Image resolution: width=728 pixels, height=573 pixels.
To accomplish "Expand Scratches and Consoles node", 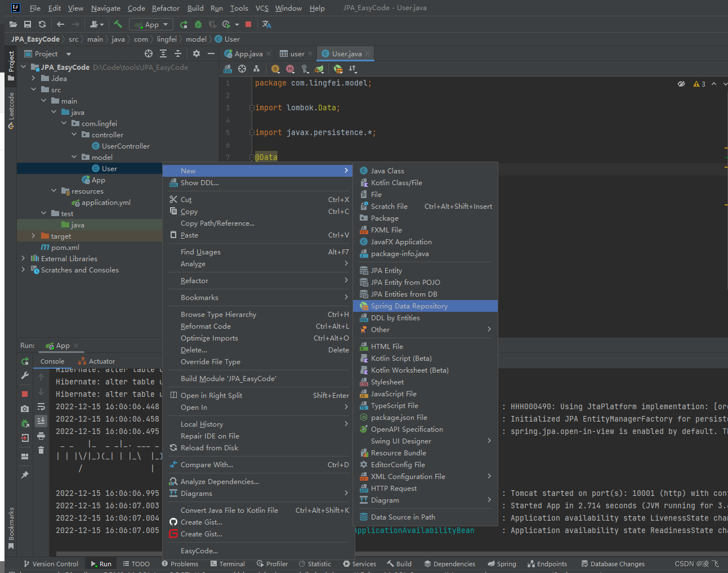I will pyautogui.click(x=23, y=270).
